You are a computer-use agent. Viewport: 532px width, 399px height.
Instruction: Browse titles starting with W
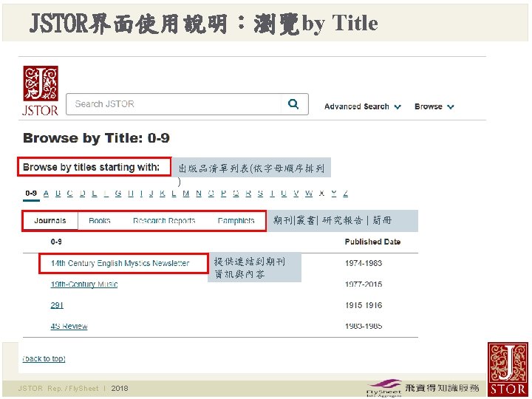coord(309,194)
